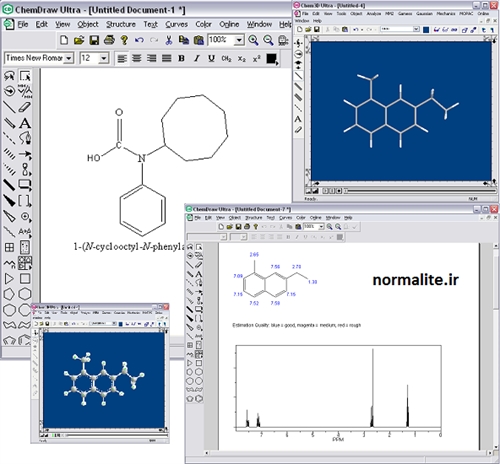Click New document icon in main ChemDraw toolbar

pos(64,40)
